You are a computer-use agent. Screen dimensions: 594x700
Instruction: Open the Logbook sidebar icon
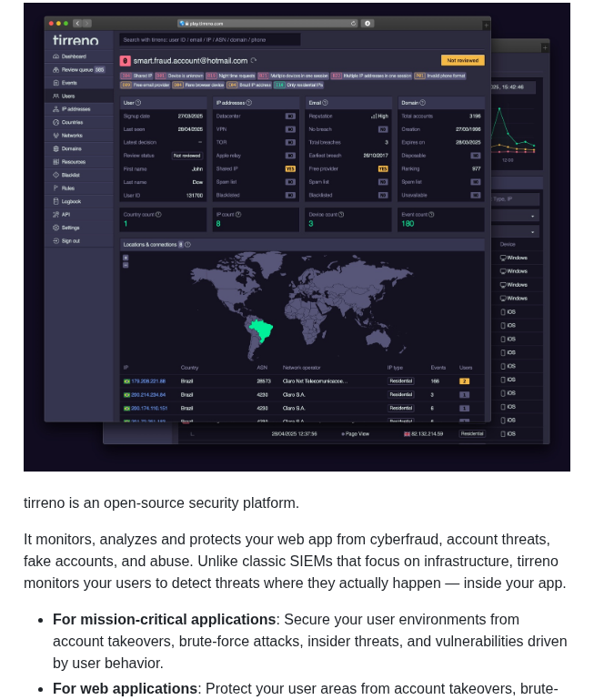pyautogui.click(x=55, y=201)
